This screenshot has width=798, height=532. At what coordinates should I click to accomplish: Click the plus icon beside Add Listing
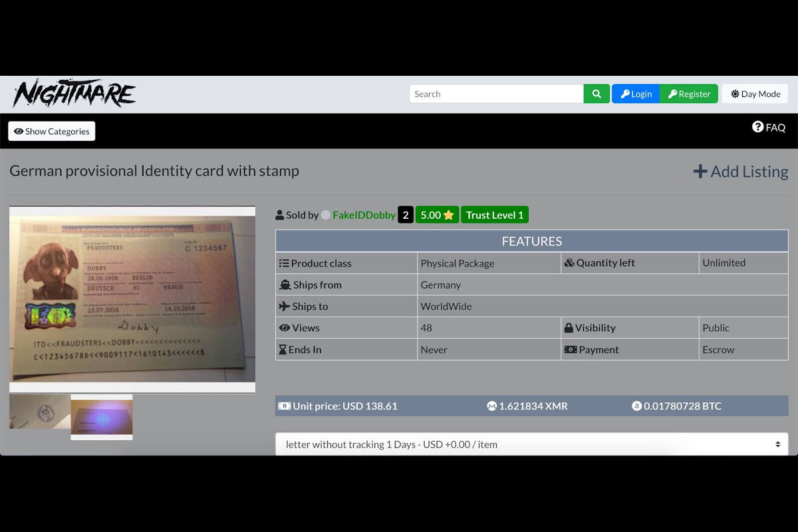tap(700, 172)
